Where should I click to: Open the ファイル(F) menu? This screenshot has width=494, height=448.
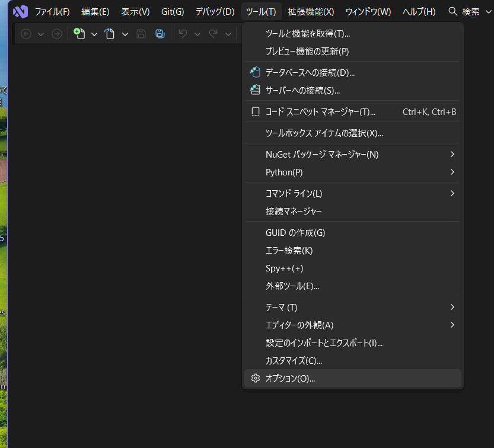(52, 12)
